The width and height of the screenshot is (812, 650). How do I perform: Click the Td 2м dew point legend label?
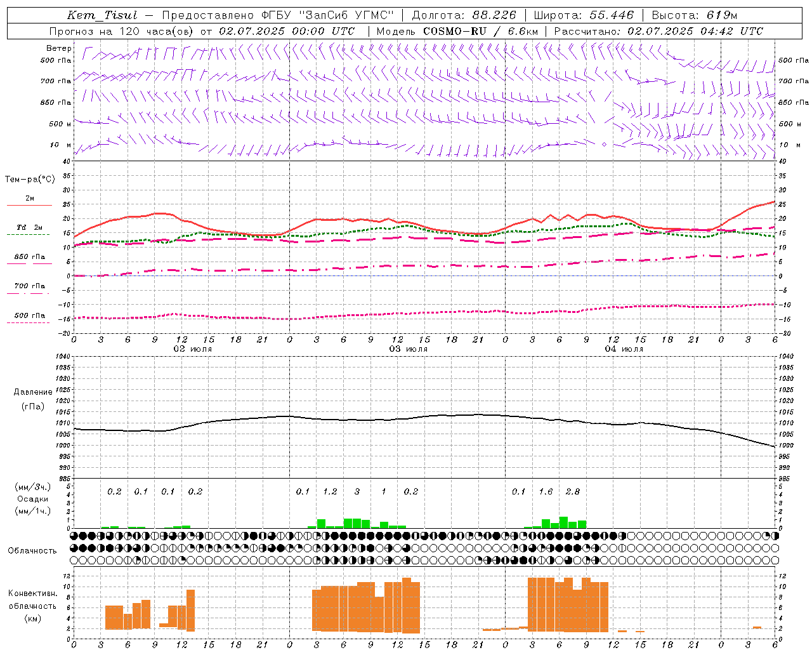30,227
